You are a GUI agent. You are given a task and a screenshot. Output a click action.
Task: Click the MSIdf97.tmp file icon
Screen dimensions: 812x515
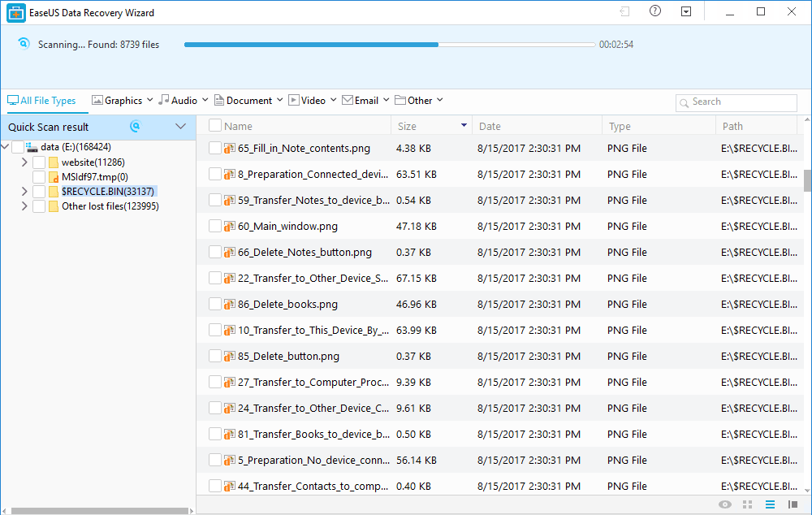54,177
